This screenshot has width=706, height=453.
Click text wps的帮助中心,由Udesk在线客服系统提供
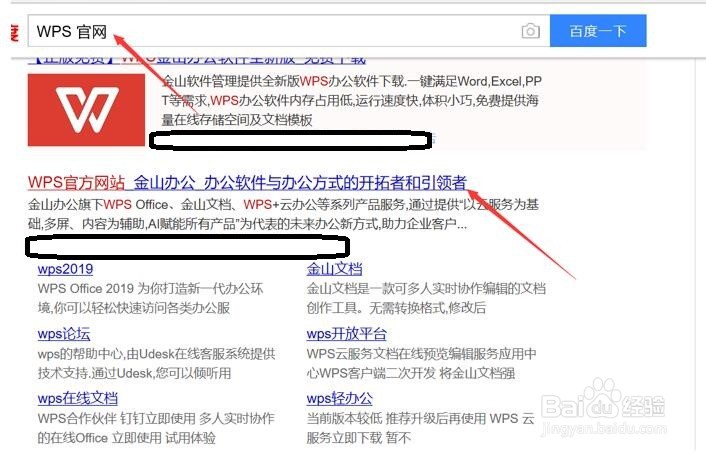tap(156, 353)
